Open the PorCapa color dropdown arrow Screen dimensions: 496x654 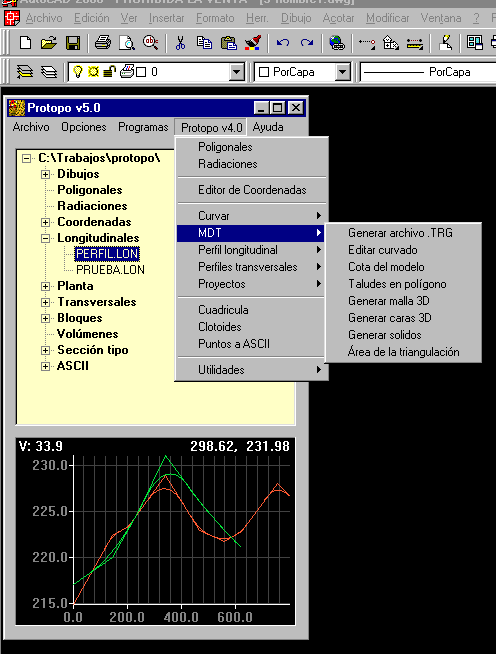coord(342,72)
